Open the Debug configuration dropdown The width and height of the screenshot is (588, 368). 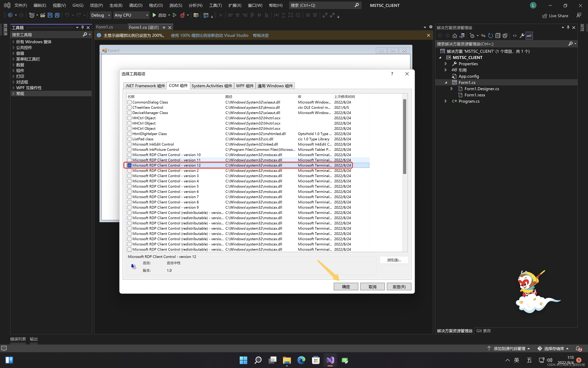tap(101, 15)
